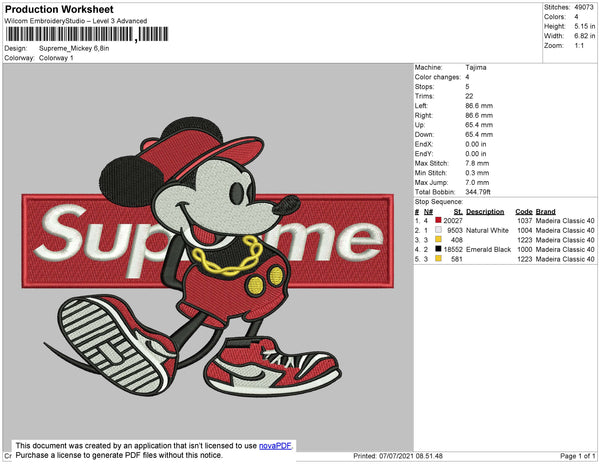Image resolution: width=600 pixels, height=464 pixels.
Task: Open the novaPDF link
Action: (x=275, y=446)
